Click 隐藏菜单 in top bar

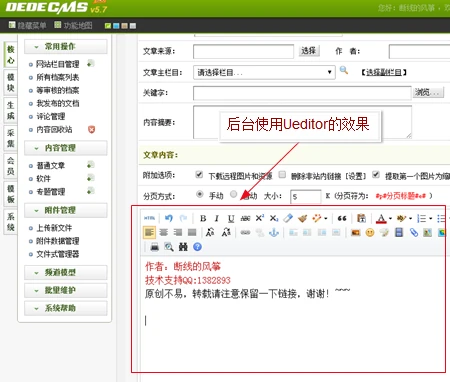point(27,25)
